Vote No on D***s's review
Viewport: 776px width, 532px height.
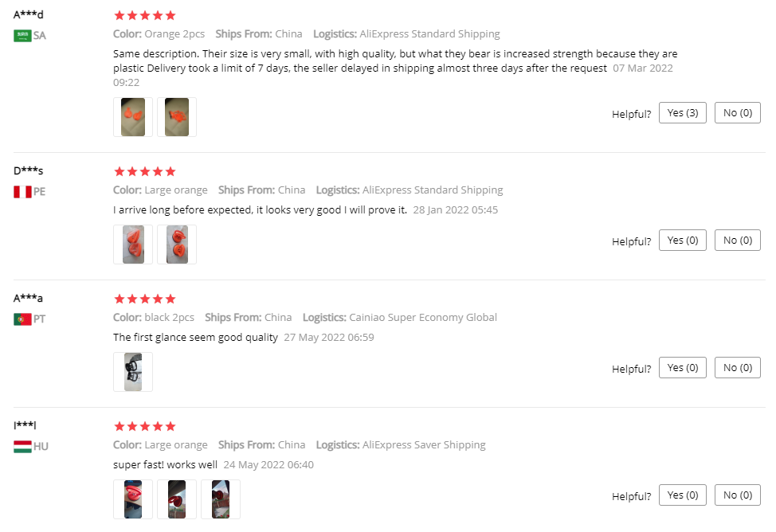pos(737,241)
